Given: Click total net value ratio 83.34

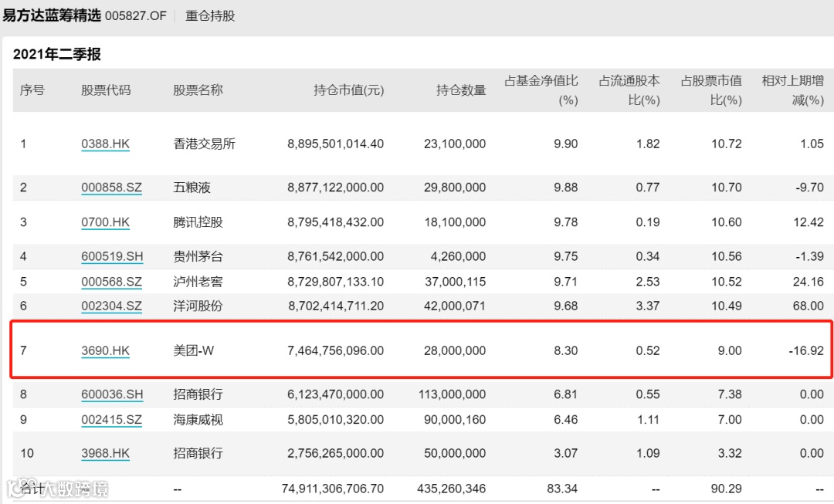Looking at the screenshot, I should [x=562, y=488].
